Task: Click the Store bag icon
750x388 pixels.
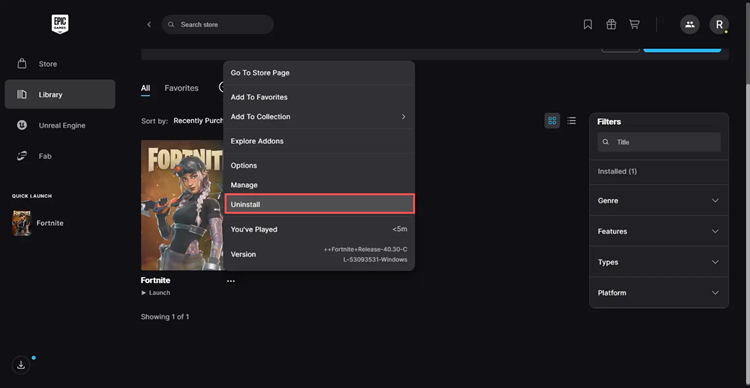Action: pyautogui.click(x=22, y=64)
